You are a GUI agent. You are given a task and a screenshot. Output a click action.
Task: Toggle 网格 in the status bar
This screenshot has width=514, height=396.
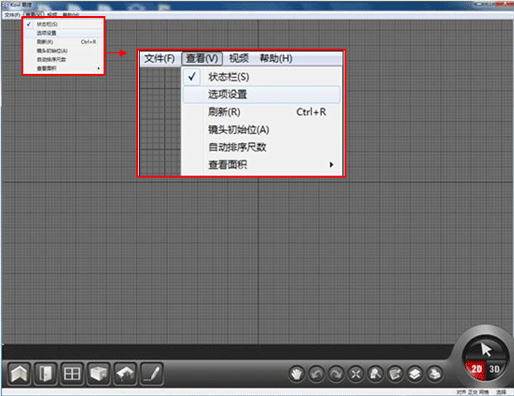coord(484,392)
